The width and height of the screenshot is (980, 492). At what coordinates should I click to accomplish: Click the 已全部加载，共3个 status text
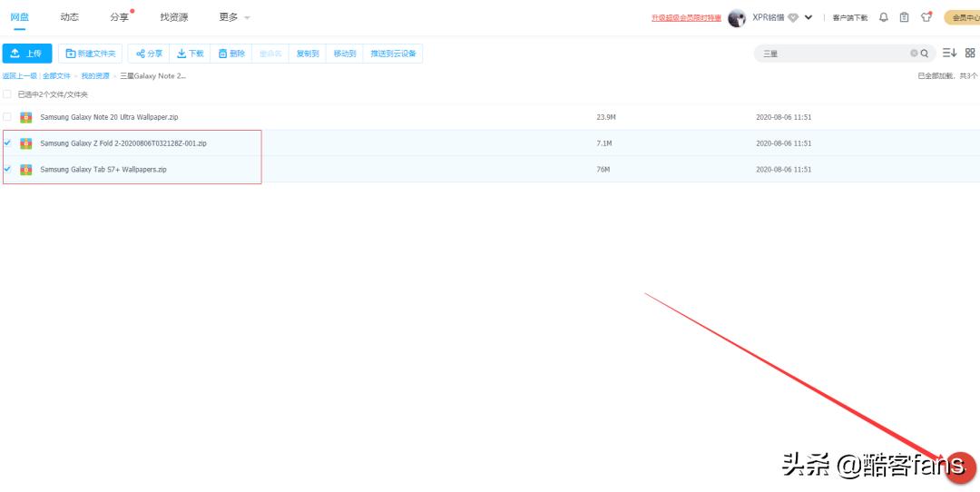[x=947, y=75]
